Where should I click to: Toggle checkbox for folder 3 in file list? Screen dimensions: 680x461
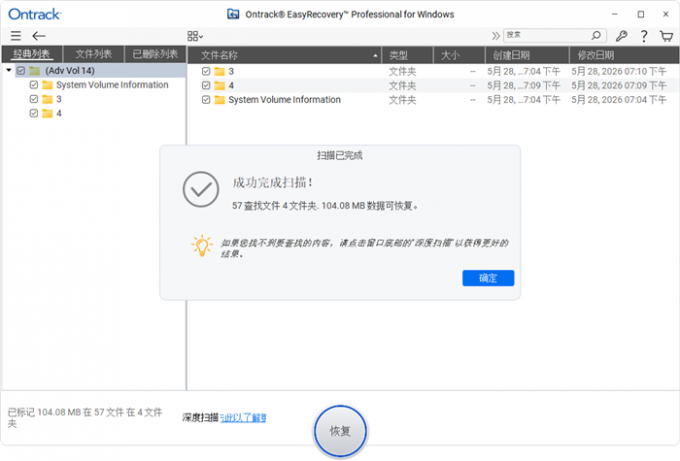point(206,71)
